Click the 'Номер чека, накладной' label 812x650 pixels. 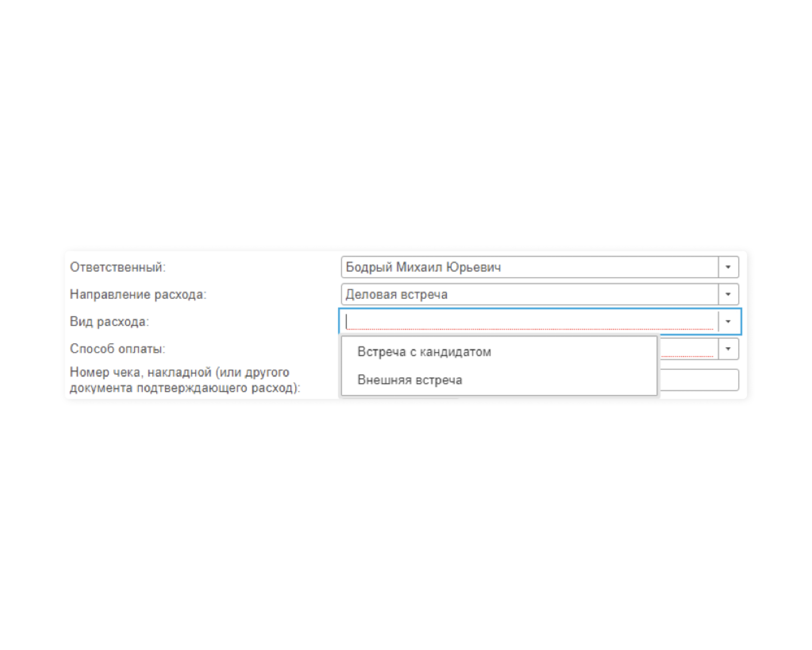tap(185, 380)
